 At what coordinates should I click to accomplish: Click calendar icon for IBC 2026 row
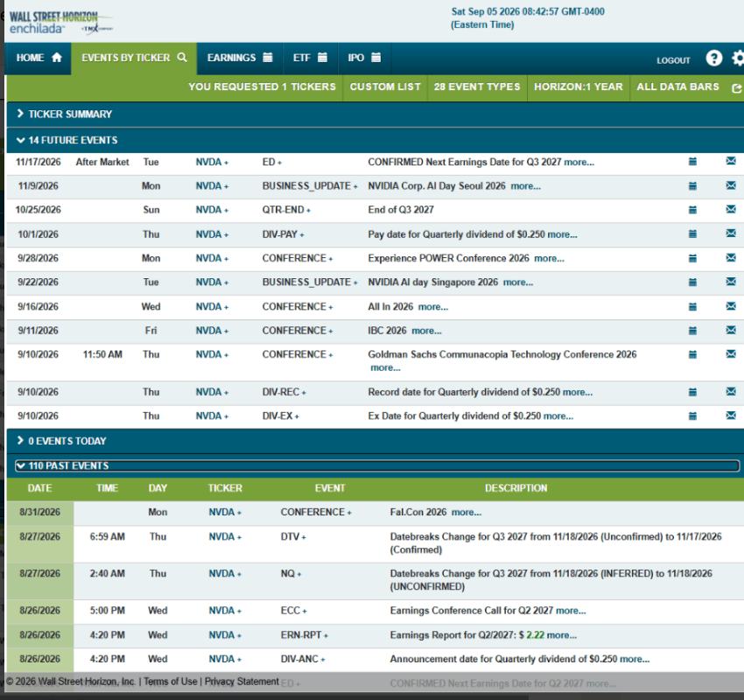click(x=692, y=331)
